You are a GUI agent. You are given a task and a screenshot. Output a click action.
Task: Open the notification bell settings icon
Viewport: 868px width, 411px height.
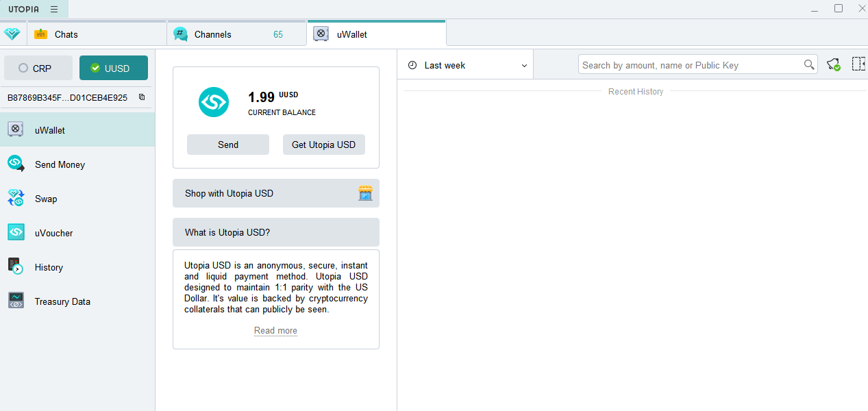[x=833, y=64]
